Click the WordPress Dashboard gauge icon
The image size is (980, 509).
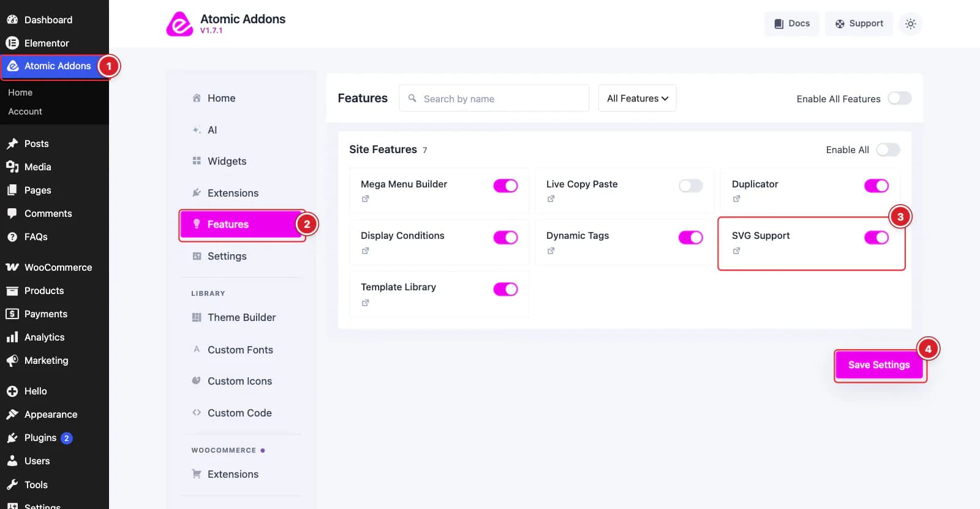[12, 20]
